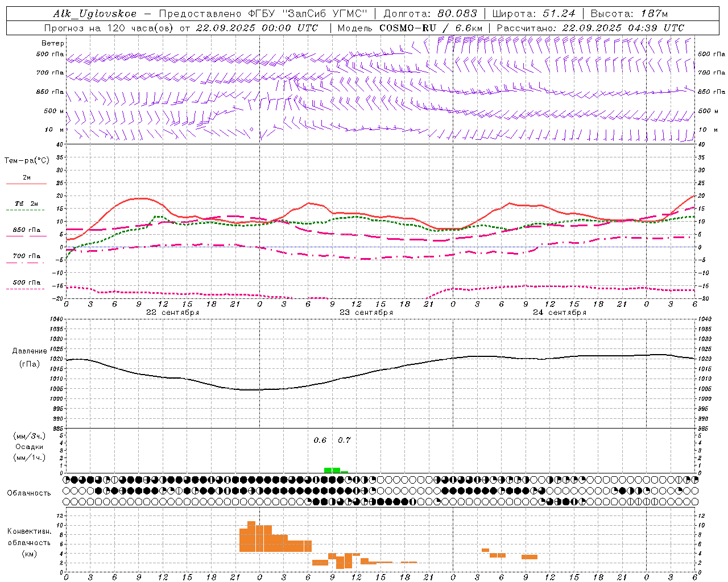This screenshot has height=582, width=728.
Task: Click the 0.7 precipitation amount value
Action: point(344,440)
